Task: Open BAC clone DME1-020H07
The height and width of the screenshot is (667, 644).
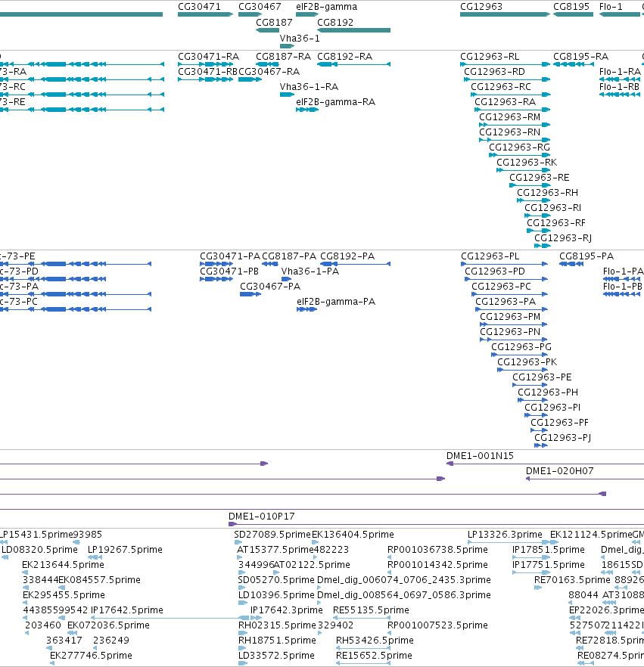Action: [560, 471]
